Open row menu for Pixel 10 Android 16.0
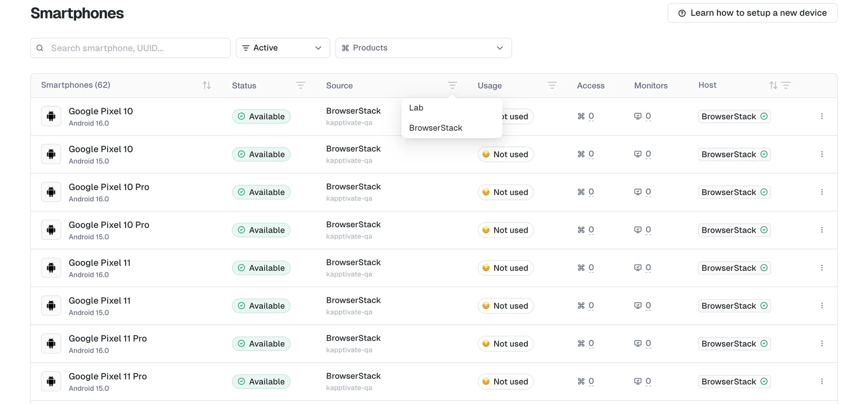Viewport: 868px width, 404px height. point(822,116)
